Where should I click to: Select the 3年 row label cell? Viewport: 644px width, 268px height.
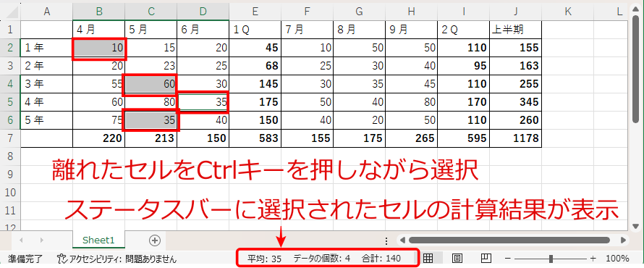(46, 84)
